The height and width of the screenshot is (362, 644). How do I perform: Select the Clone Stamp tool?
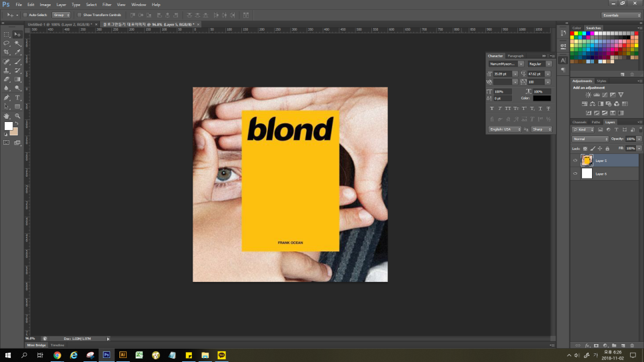(x=7, y=71)
